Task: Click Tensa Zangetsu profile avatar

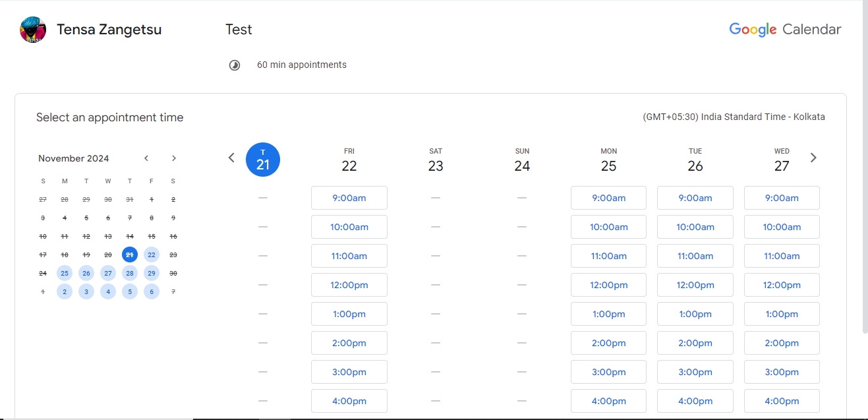Action: pos(33,30)
